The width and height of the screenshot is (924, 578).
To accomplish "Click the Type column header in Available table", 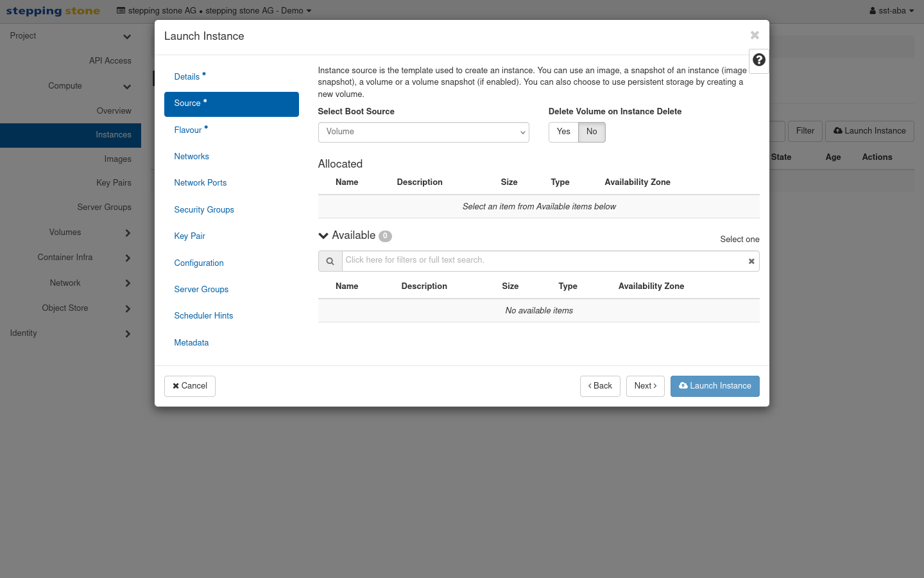I will (568, 286).
